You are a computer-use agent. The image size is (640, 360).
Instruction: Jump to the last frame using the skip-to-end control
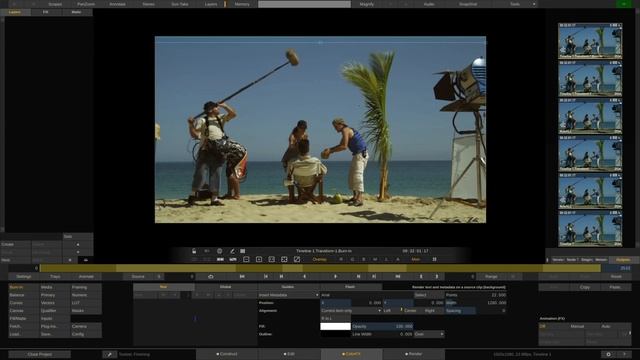pyautogui.click(x=398, y=276)
